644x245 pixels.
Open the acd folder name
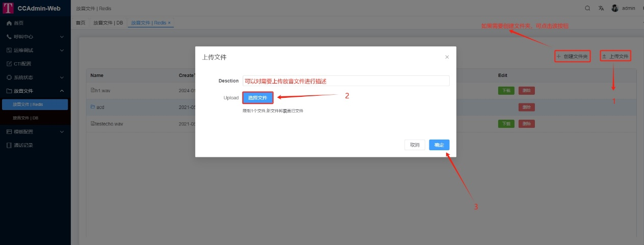pyautogui.click(x=100, y=107)
